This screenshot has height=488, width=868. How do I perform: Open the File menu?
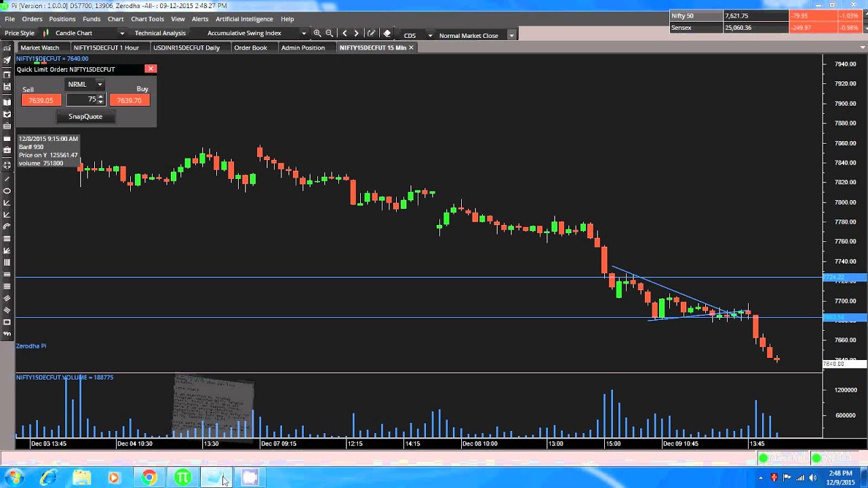click(x=9, y=19)
